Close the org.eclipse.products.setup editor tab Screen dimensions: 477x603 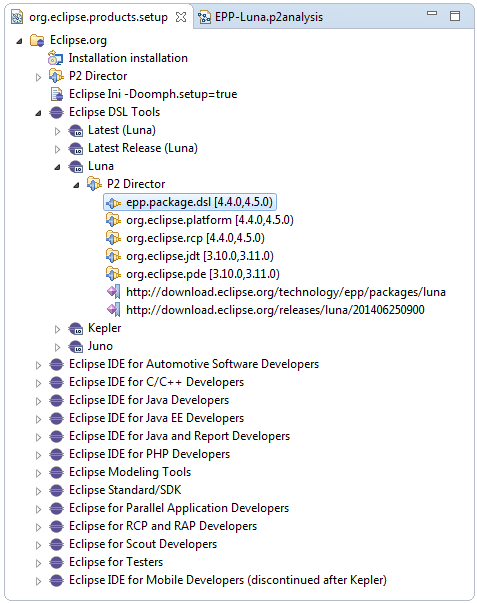tap(181, 17)
